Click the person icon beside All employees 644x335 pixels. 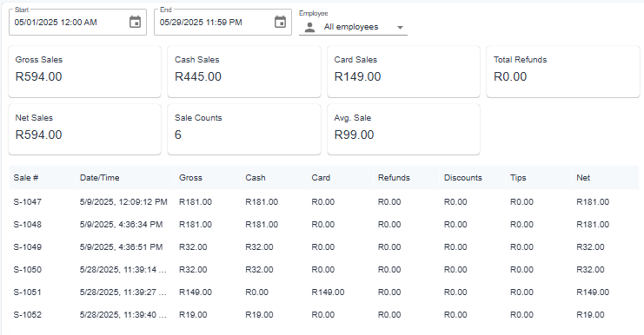click(x=310, y=28)
